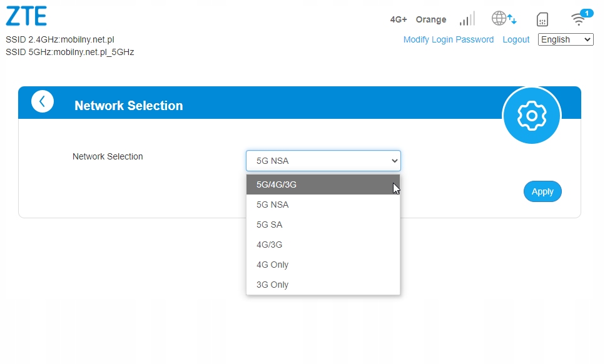Collapse the Network Selection combo box
The width and height of the screenshot is (605, 364).
(323, 161)
